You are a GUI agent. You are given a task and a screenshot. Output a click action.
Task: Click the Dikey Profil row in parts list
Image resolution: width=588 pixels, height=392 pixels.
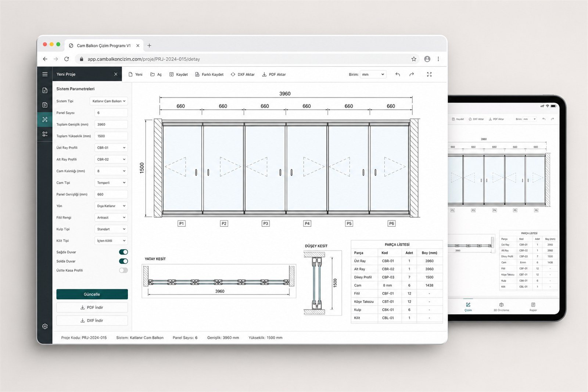397,277
